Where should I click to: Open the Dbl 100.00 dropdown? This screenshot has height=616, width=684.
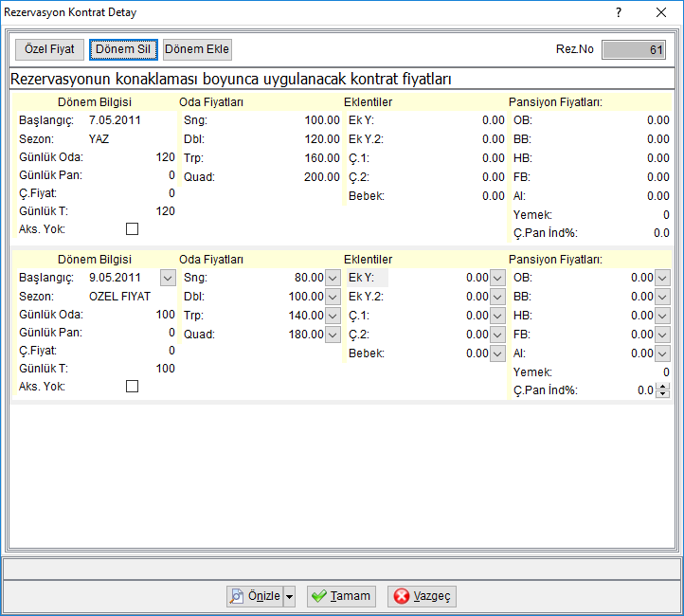[x=333, y=297]
